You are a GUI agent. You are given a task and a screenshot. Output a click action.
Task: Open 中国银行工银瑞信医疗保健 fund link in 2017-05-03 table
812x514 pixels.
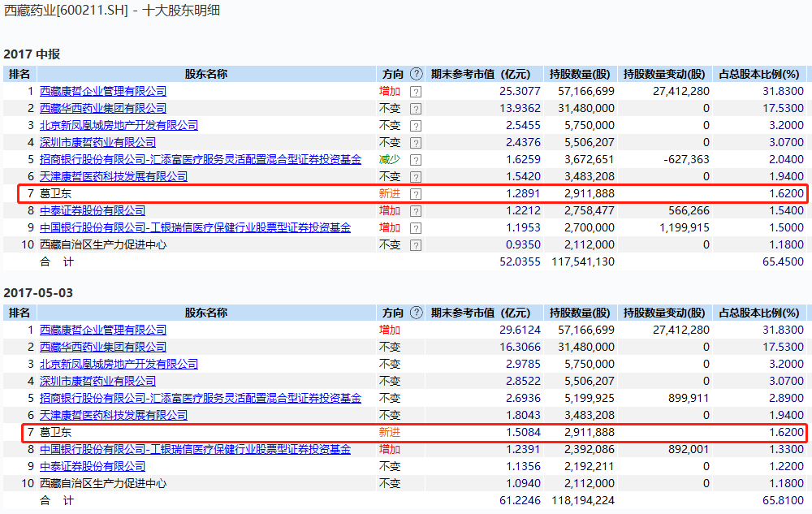point(195,449)
